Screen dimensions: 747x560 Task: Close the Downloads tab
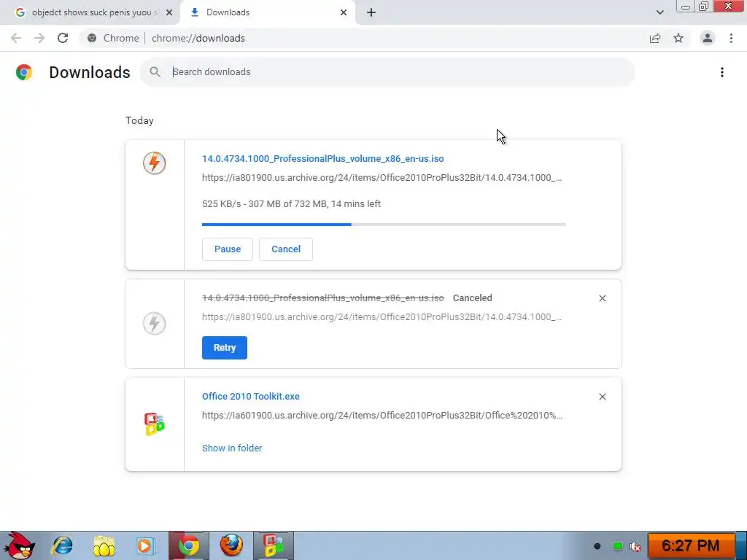coord(344,12)
